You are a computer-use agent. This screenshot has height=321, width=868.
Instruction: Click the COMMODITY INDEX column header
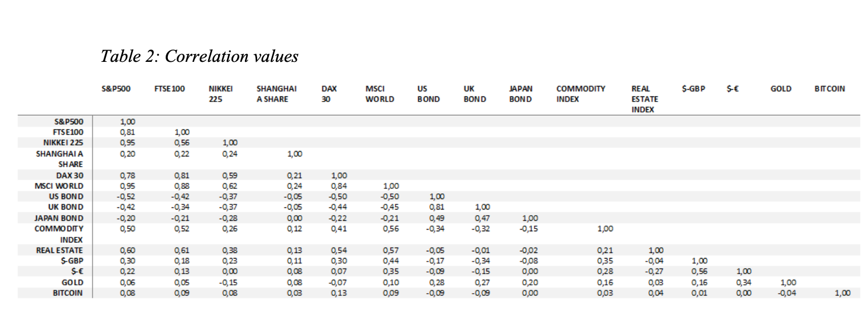581,94
